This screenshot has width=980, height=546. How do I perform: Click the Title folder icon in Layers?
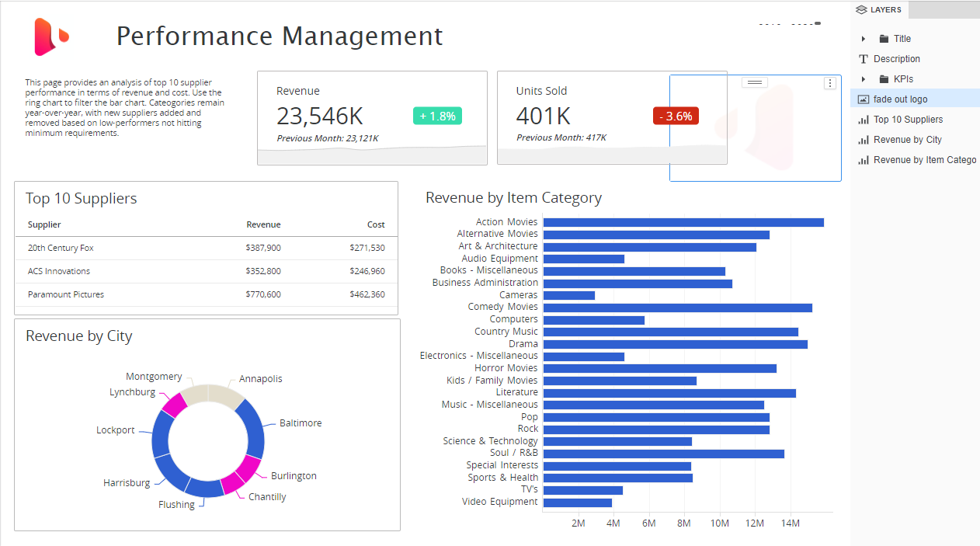tap(884, 39)
